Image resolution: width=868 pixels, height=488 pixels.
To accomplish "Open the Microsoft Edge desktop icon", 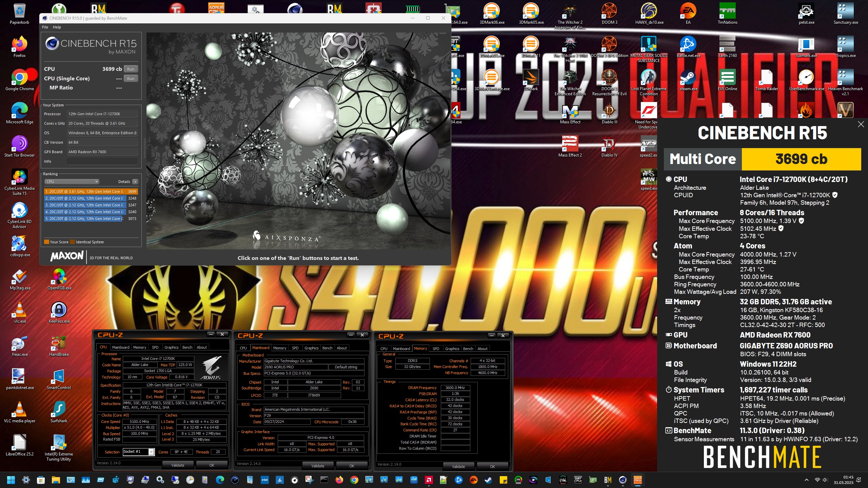I will coord(19,114).
